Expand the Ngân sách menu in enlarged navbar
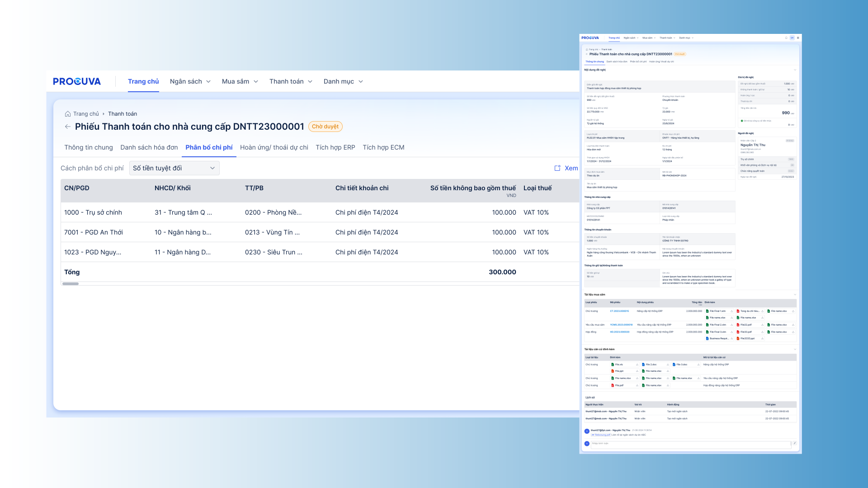This screenshot has width=868, height=488. click(190, 81)
